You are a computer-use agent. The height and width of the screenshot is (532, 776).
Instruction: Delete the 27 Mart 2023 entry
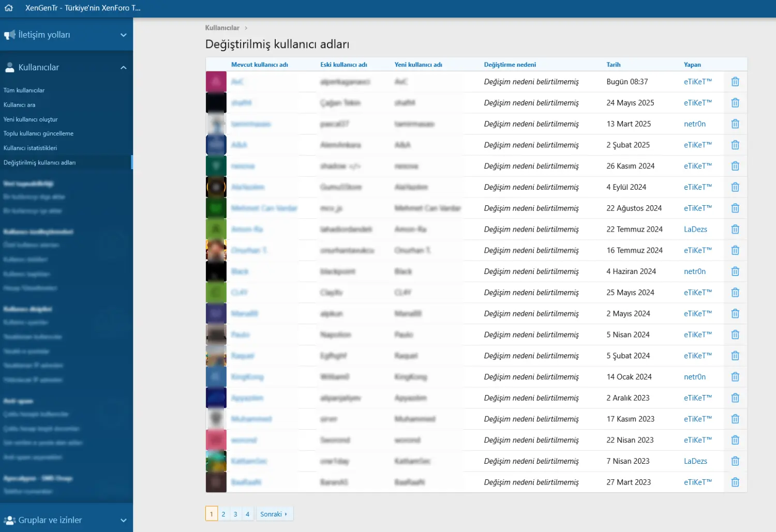coord(735,482)
